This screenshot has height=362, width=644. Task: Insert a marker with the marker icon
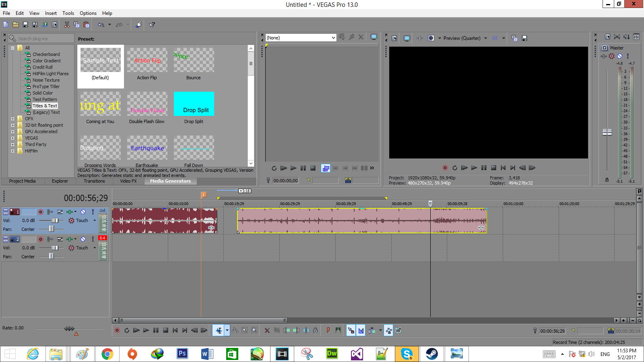tap(328, 331)
